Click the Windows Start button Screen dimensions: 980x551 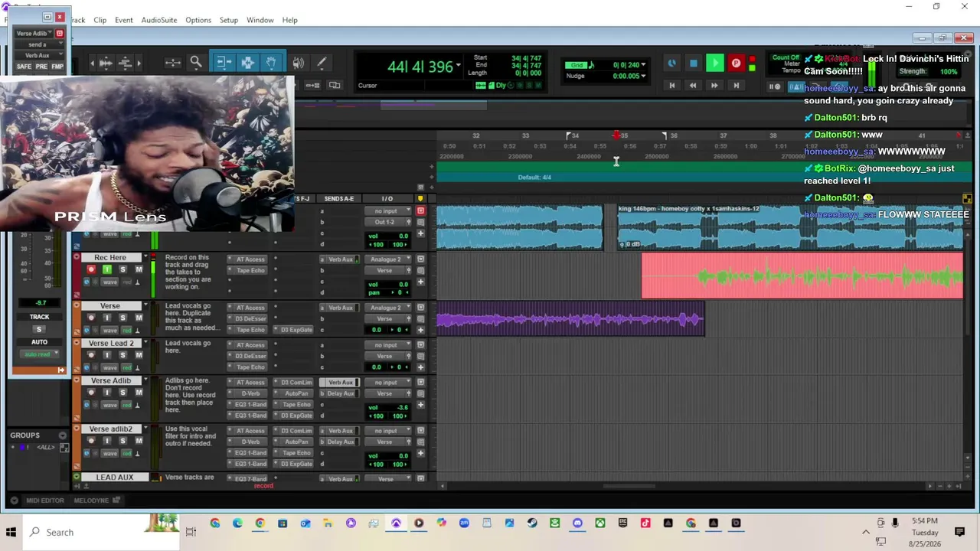[x=11, y=532]
